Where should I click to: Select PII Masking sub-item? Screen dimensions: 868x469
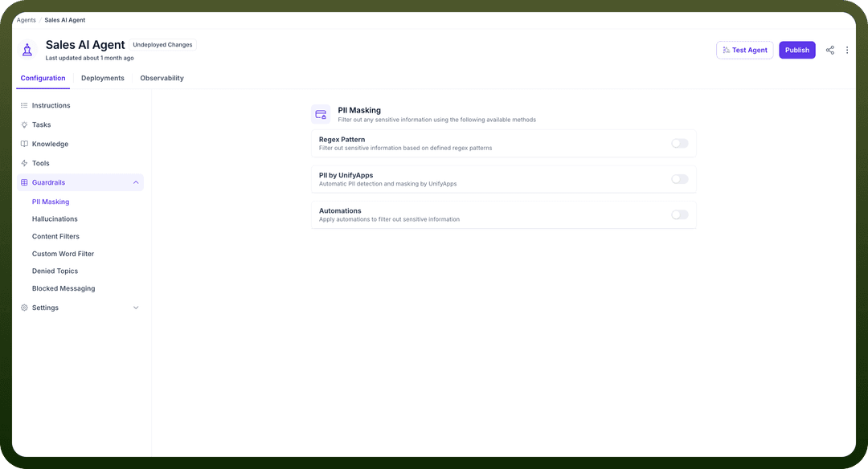coord(51,202)
